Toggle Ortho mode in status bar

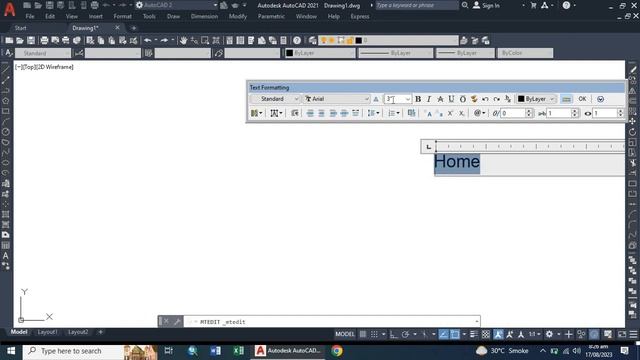(393, 334)
